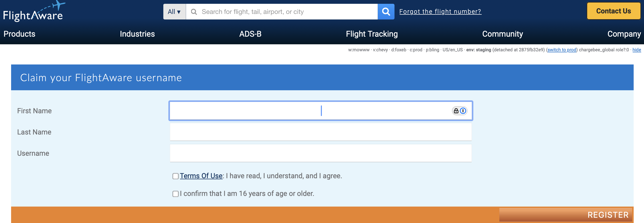Open the Company menu
Screen dimensions: 644x223
pyautogui.click(x=624, y=34)
